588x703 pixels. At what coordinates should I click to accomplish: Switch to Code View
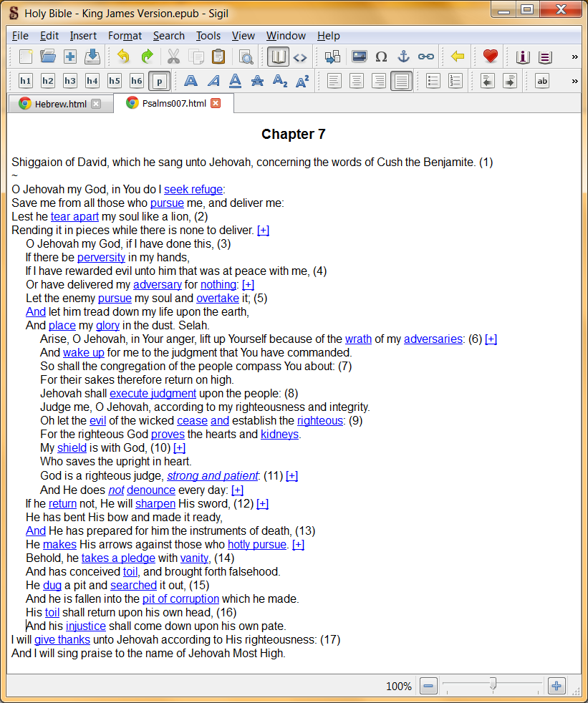[x=300, y=57]
